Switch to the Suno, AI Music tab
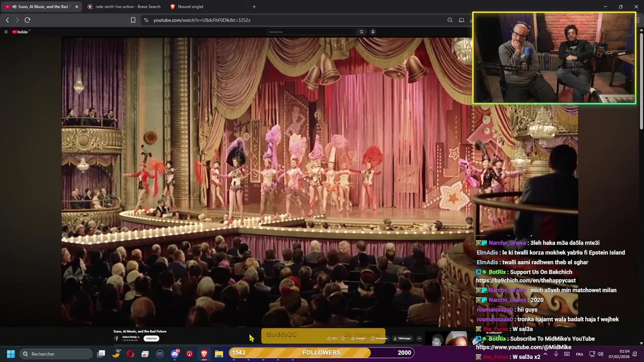This screenshot has height=362, width=644. [x=40, y=7]
